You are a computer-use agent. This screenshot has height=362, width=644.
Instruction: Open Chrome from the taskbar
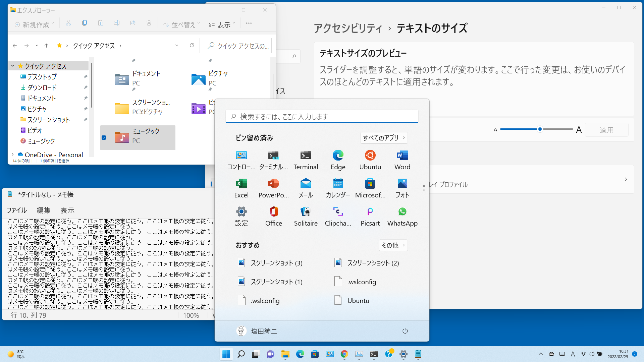point(344,354)
